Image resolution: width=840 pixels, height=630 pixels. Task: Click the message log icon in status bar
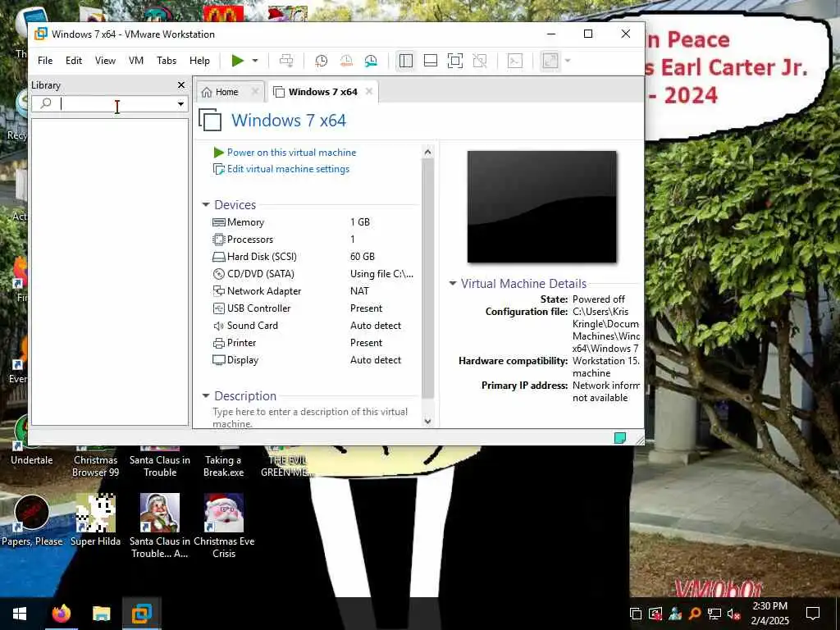click(620, 438)
